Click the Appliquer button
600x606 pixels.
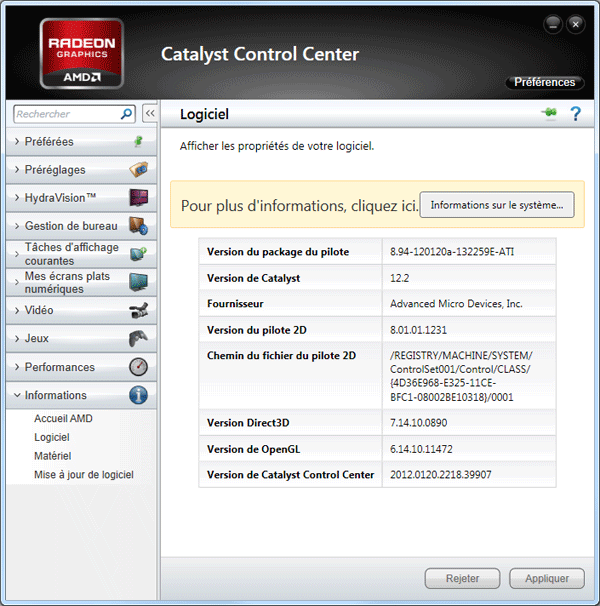(547, 578)
